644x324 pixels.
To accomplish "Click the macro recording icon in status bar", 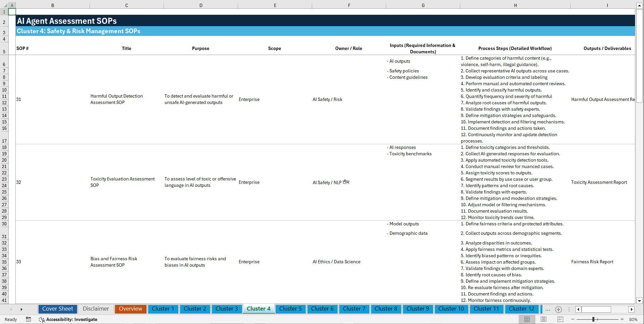I will [28, 319].
